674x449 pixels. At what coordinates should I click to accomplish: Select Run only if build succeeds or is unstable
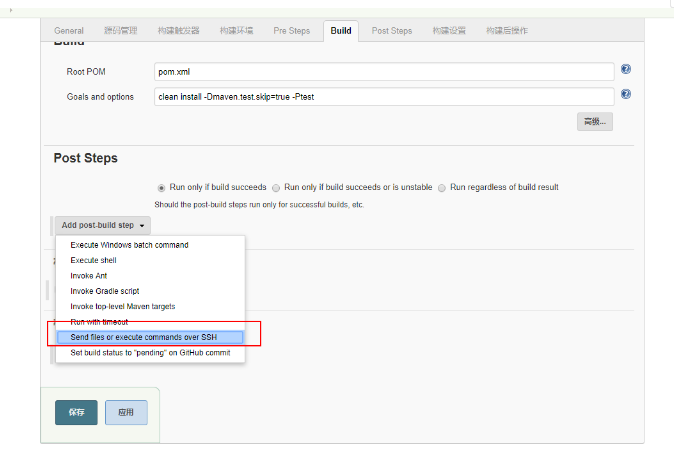[x=276, y=188]
